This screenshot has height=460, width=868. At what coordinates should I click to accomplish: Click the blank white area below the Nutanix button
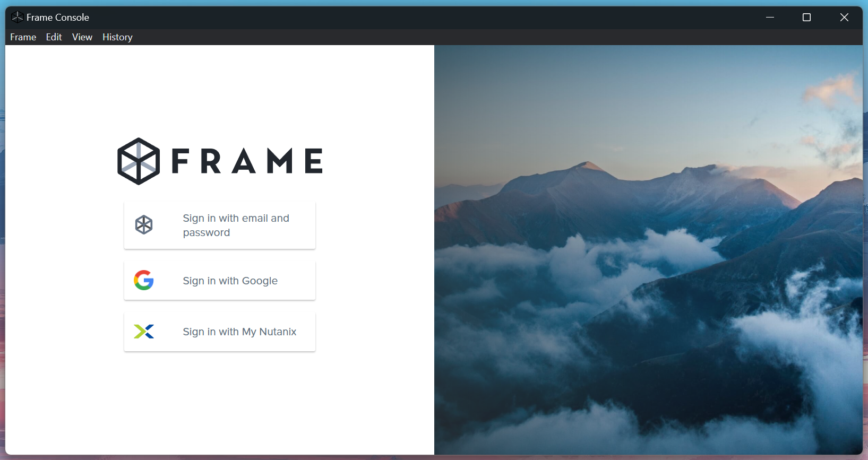[x=219, y=403]
